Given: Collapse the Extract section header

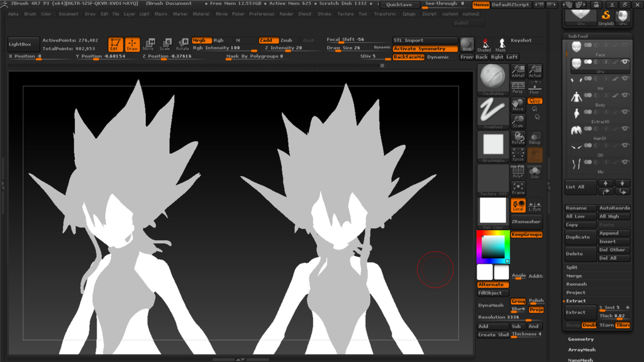Looking at the screenshot, I should [575, 301].
